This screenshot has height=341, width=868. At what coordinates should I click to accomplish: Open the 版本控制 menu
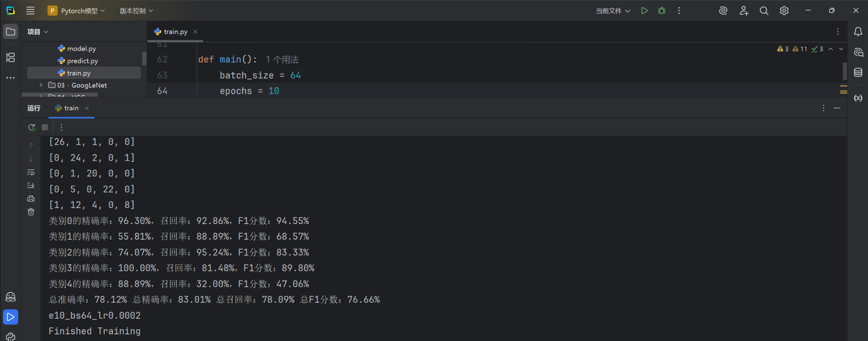click(136, 11)
